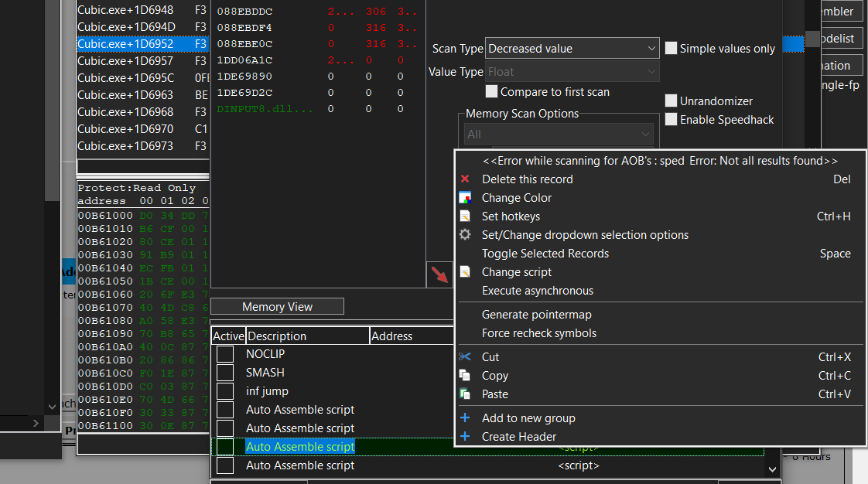Enable the Speedhack checkbox
Image resolution: width=868 pixels, height=484 pixels.
tap(671, 119)
